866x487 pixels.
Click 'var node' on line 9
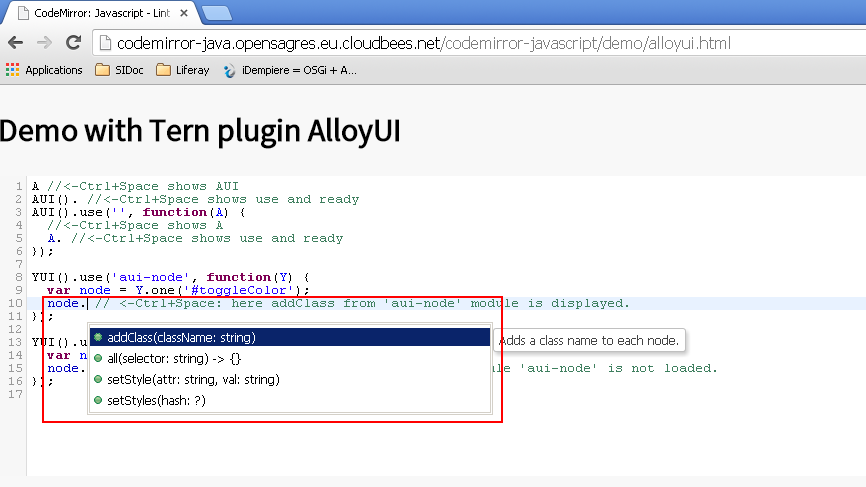[x=79, y=290]
